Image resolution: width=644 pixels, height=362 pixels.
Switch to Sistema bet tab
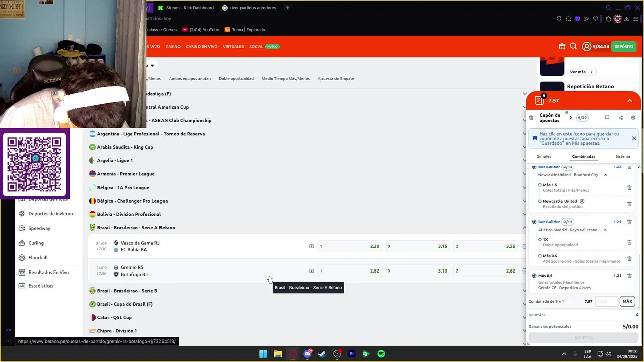tap(623, 156)
